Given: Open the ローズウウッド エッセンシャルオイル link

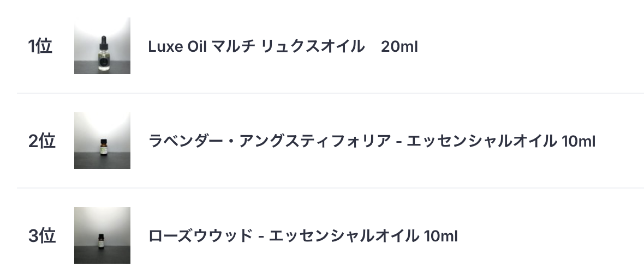Looking at the screenshot, I should pos(303,236).
